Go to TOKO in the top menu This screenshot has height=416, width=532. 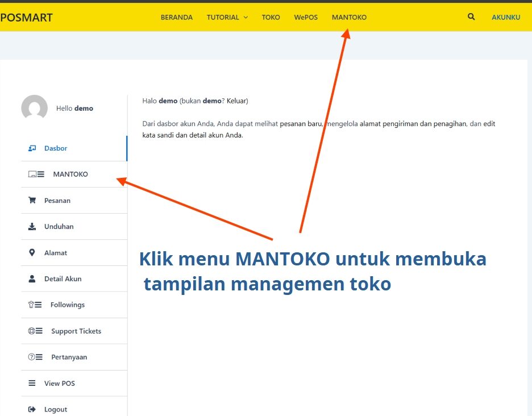click(271, 18)
